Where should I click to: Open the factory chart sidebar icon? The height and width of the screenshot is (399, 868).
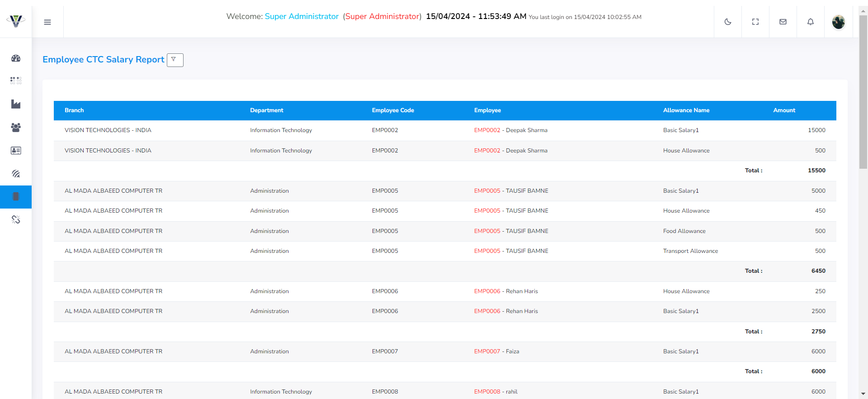click(x=16, y=104)
